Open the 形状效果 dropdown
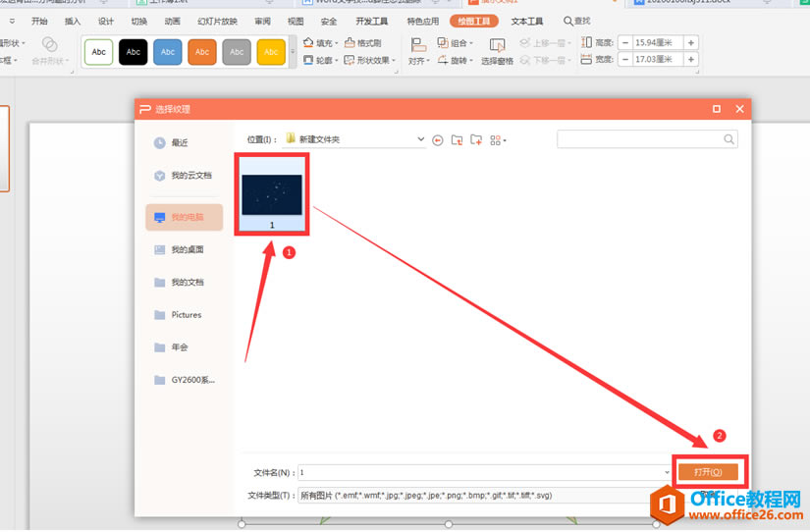 click(370, 61)
